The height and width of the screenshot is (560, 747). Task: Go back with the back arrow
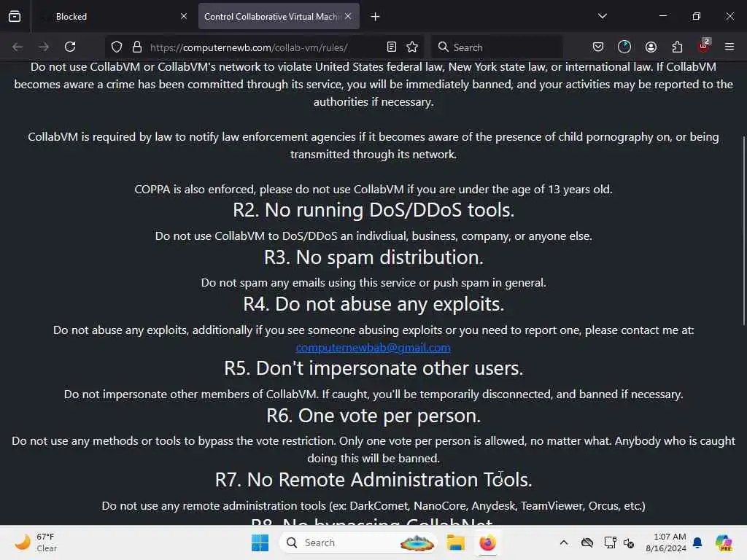pyautogui.click(x=18, y=47)
